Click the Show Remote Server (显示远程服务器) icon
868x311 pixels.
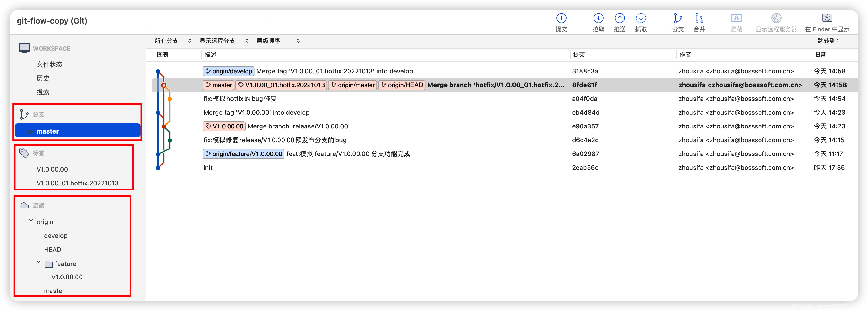pyautogui.click(x=776, y=18)
